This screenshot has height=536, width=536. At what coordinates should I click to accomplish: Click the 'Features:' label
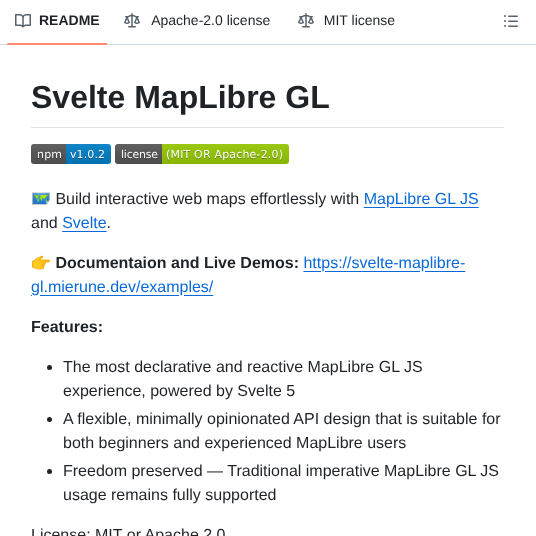pyautogui.click(x=67, y=327)
